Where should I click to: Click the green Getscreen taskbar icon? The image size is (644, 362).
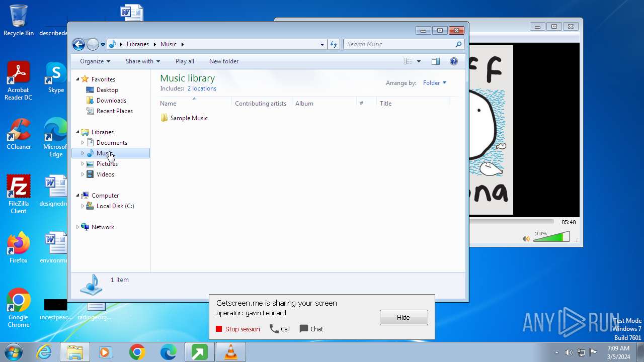tap(199, 352)
